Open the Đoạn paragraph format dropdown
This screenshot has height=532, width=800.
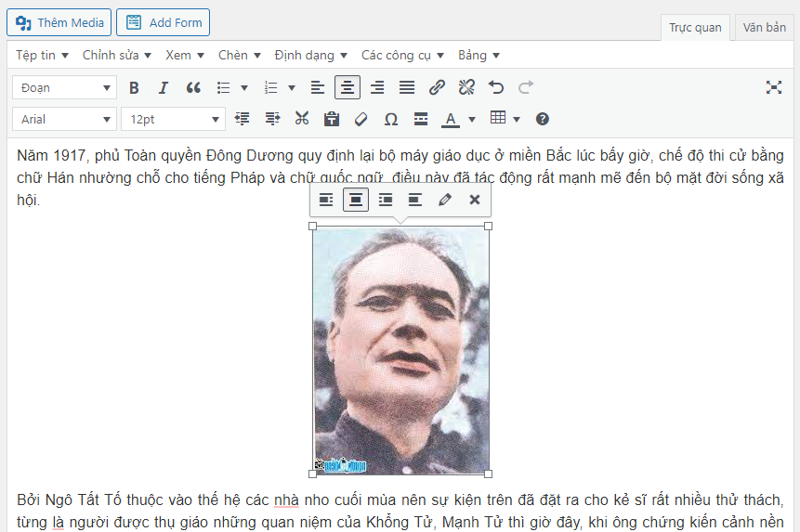(x=63, y=88)
